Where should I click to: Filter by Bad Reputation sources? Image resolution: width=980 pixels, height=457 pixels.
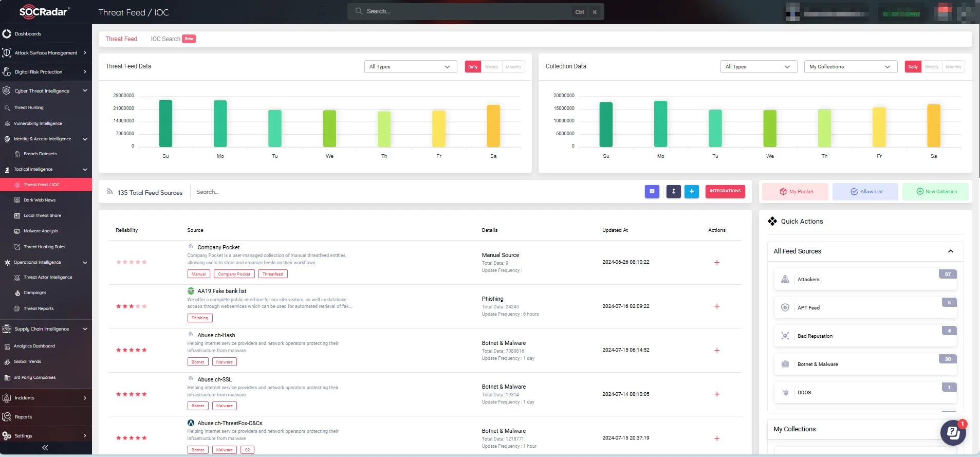click(865, 336)
